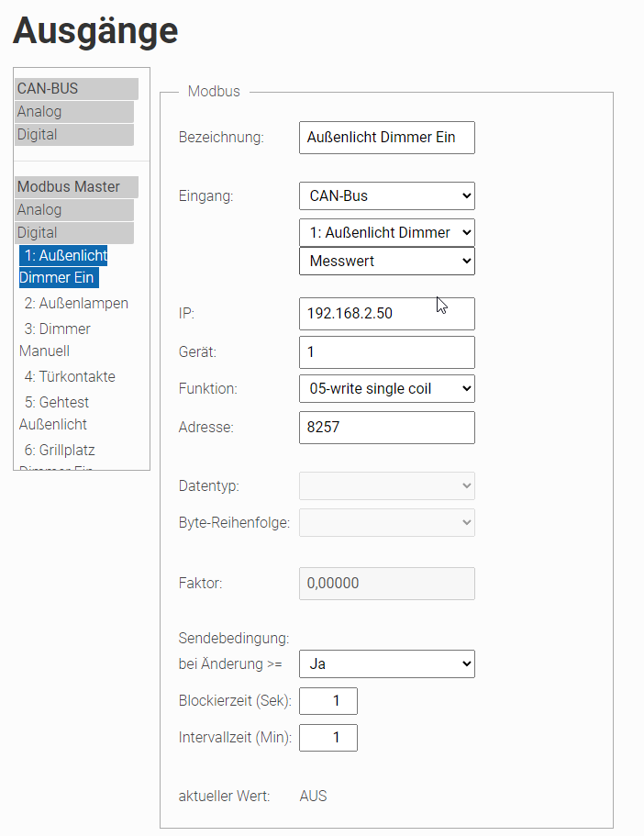Click the Blockierzeit (Sek) field
The image size is (644, 836).
click(328, 701)
